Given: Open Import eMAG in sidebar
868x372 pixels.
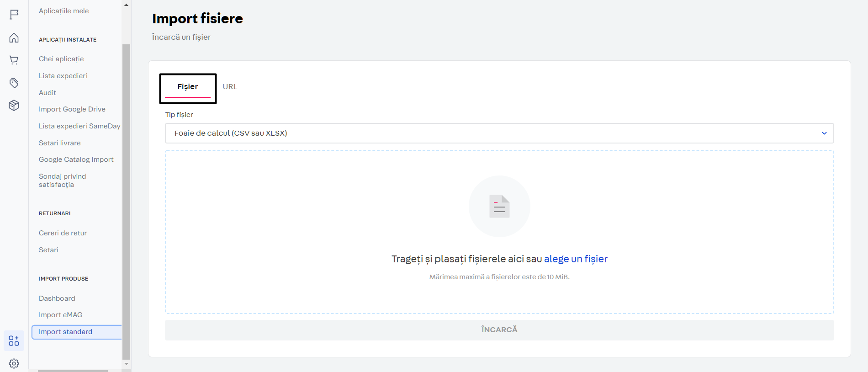Looking at the screenshot, I should pos(61,315).
